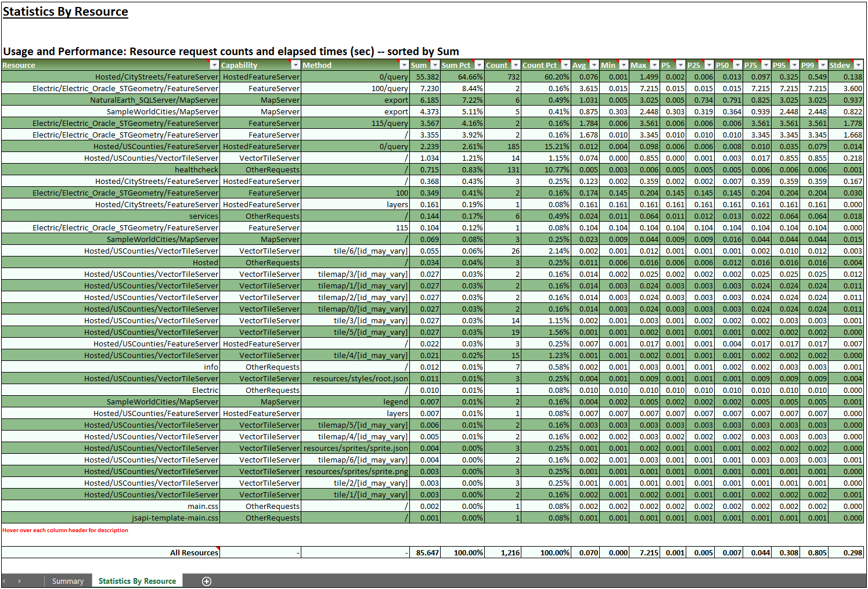
Task: Open the Stdev column filter arrow
Action: 859,65
